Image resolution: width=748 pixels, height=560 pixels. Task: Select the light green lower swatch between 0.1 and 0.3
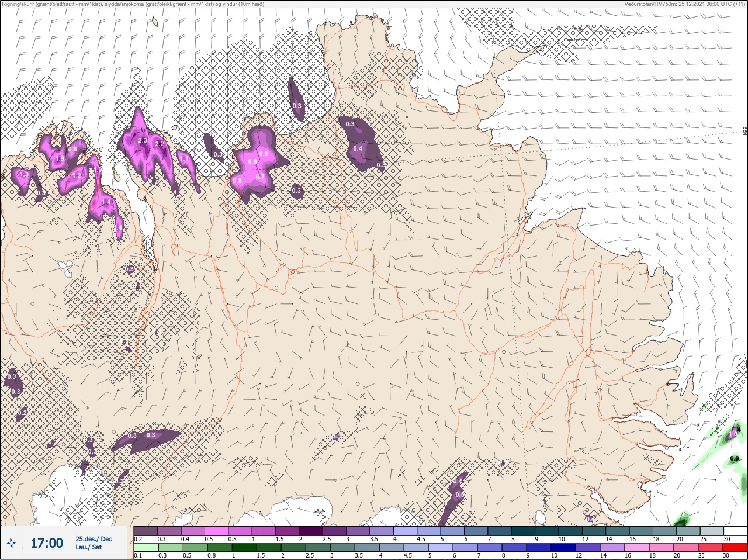146,548
